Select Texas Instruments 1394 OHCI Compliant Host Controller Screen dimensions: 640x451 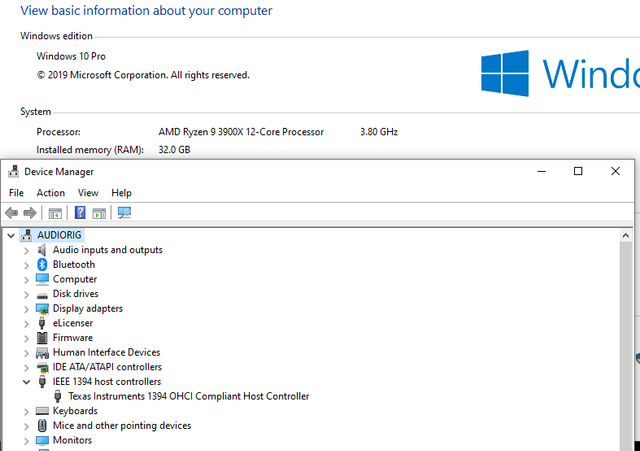point(189,396)
